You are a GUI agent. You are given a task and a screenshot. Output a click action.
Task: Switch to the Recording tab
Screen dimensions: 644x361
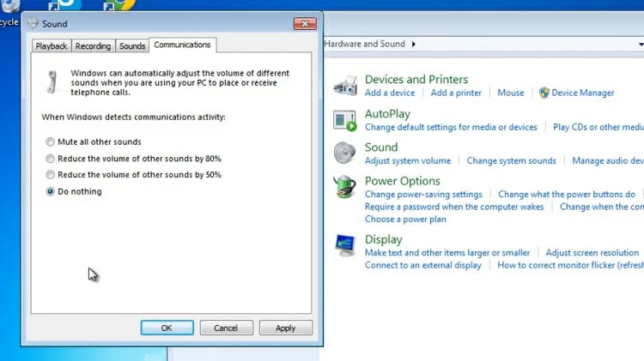(94, 46)
